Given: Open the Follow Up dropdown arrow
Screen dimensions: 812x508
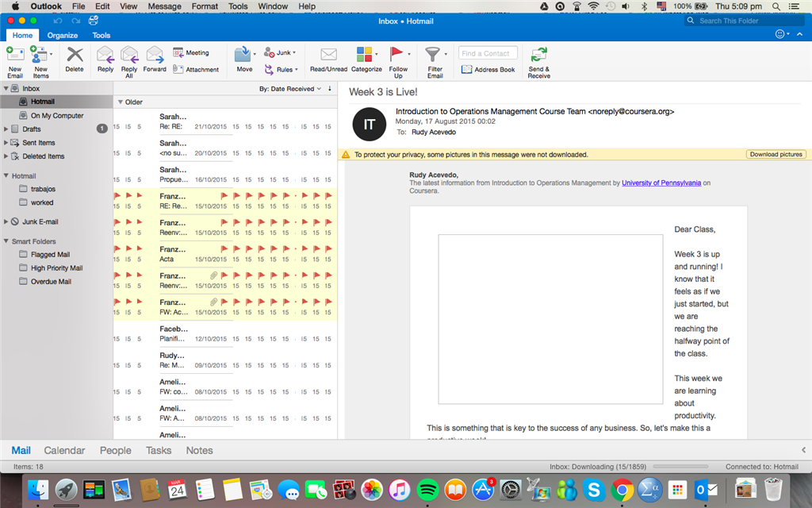Looking at the screenshot, I should (409, 54).
